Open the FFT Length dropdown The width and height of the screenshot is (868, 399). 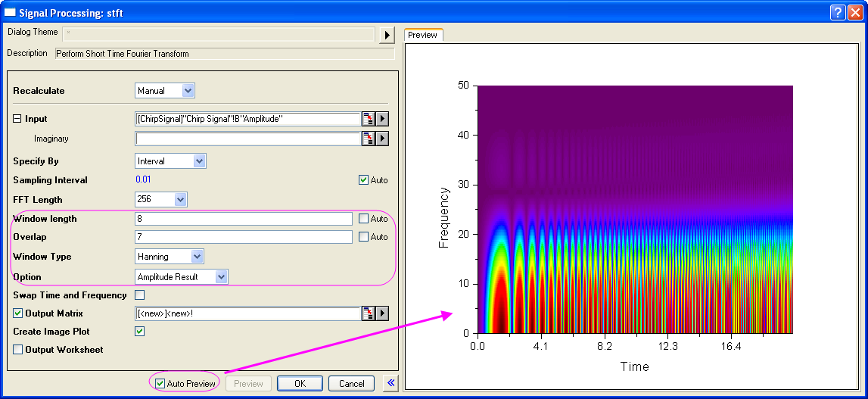click(161, 200)
